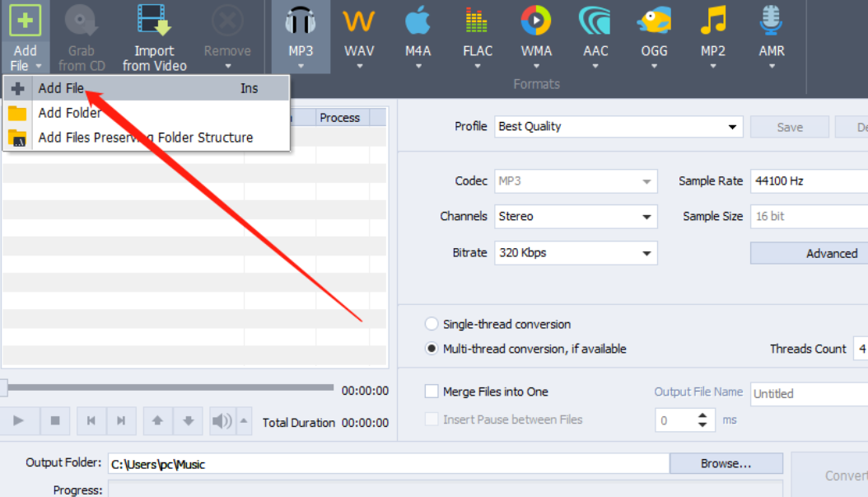Click the stop playback button
Viewport: 868px width, 497px height.
point(55,420)
